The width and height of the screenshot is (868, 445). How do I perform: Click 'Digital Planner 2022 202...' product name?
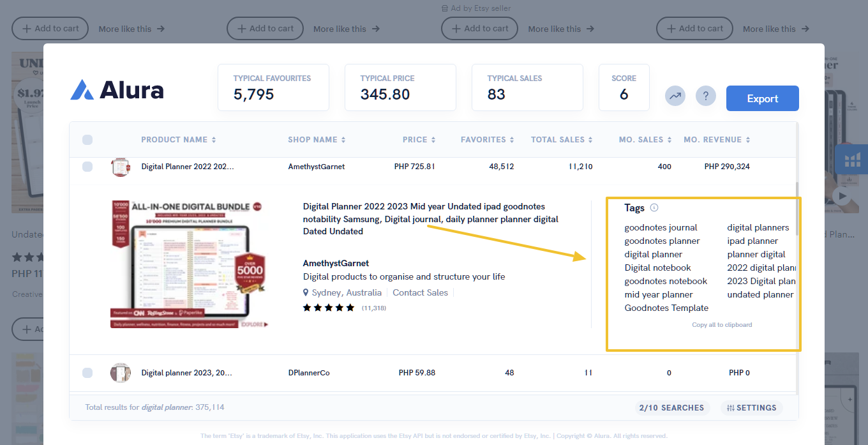click(x=188, y=167)
